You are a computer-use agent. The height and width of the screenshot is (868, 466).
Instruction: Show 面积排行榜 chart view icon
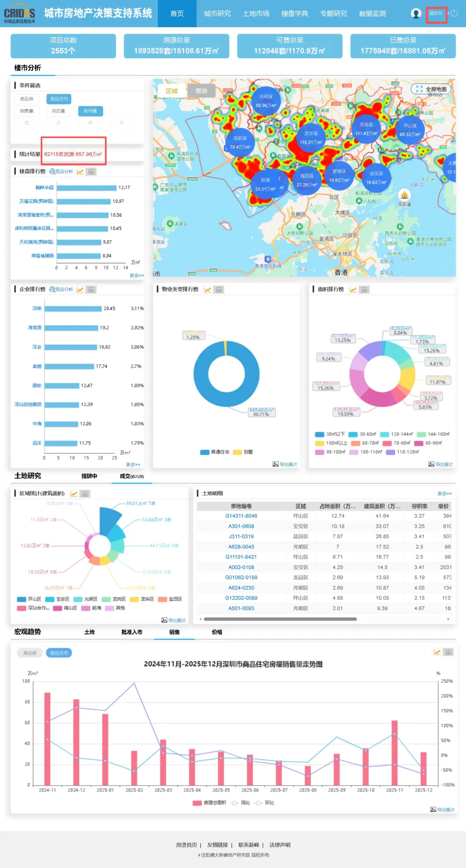click(353, 289)
